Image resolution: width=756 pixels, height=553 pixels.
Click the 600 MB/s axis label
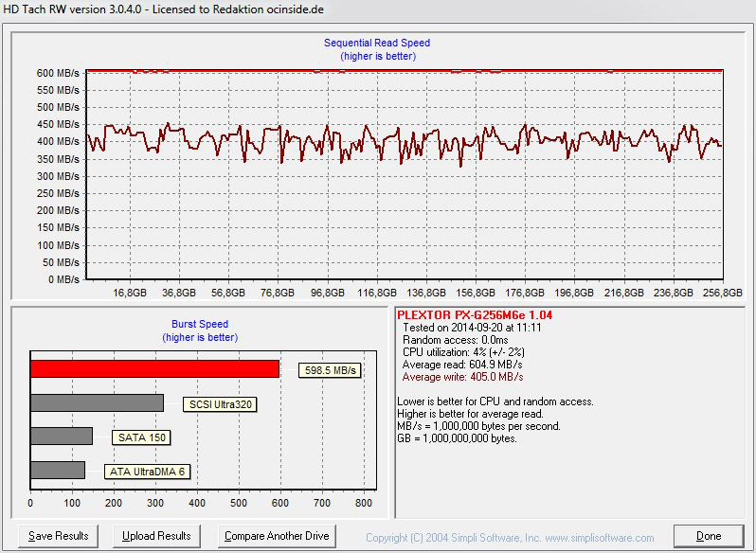coord(58,73)
